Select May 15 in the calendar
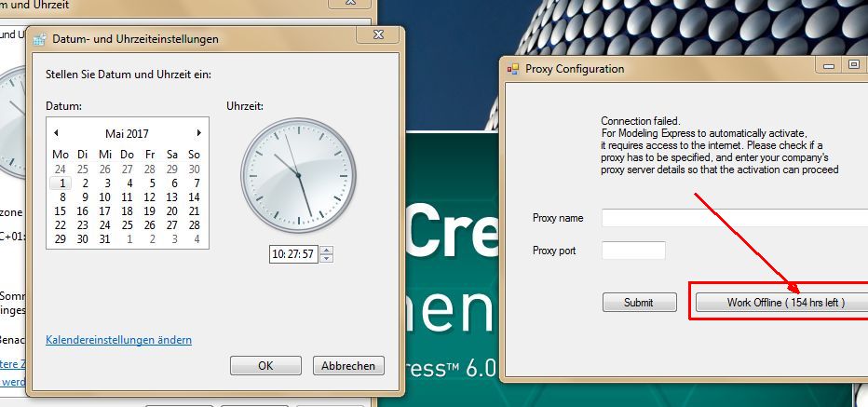Image resolution: width=868 pixels, height=407 pixels. pyautogui.click(x=61, y=211)
